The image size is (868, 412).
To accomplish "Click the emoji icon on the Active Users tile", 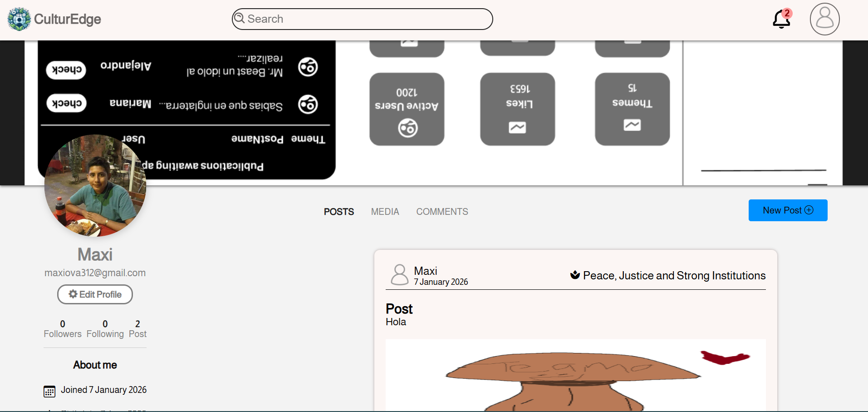I will (x=407, y=128).
